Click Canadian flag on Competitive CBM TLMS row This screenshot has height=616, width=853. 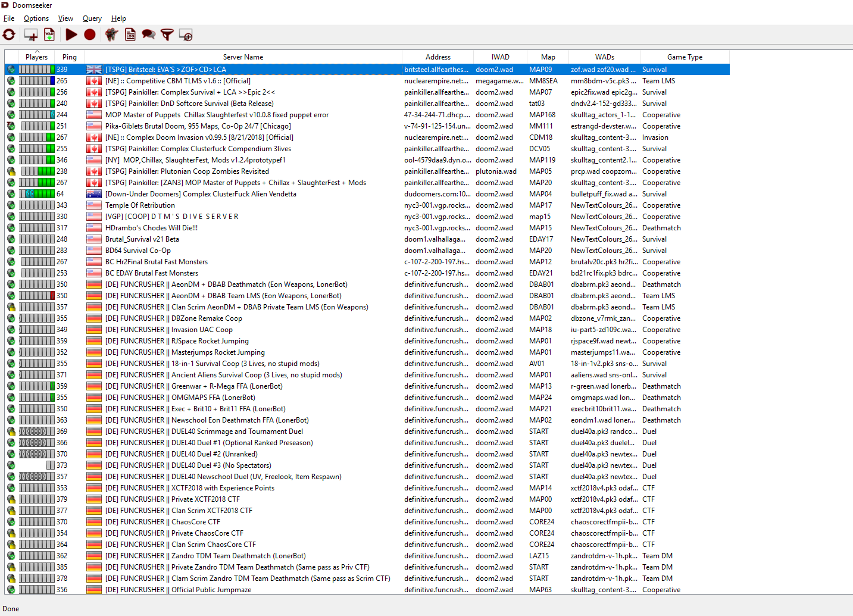[94, 81]
